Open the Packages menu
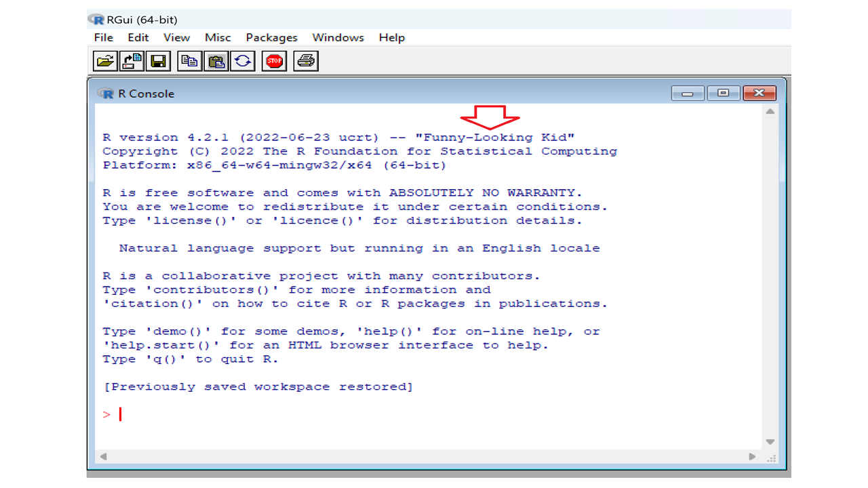 pos(271,37)
